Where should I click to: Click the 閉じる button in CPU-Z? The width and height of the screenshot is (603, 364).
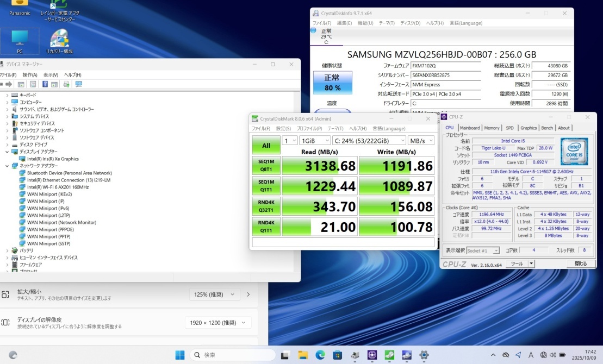point(580,264)
